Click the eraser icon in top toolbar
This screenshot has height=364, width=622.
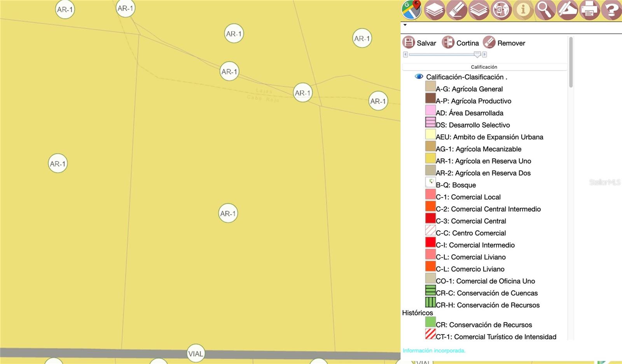click(x=456, y=10)
